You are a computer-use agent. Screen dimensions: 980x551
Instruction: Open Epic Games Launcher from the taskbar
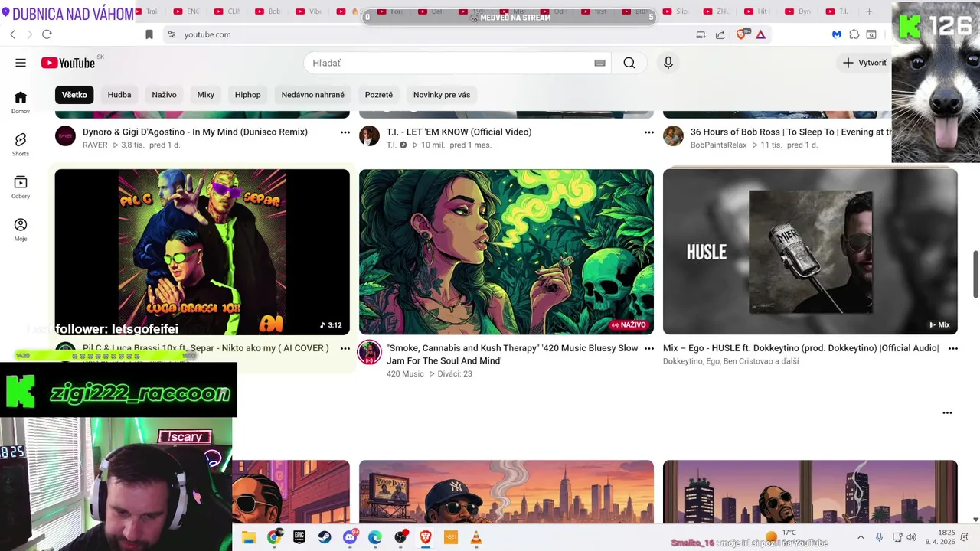coord(299,537)
